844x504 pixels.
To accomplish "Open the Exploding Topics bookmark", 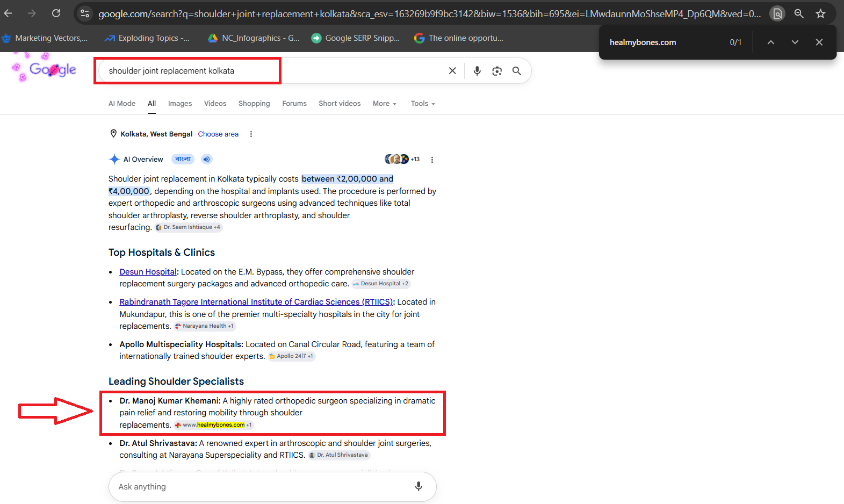I will [147, 38].
